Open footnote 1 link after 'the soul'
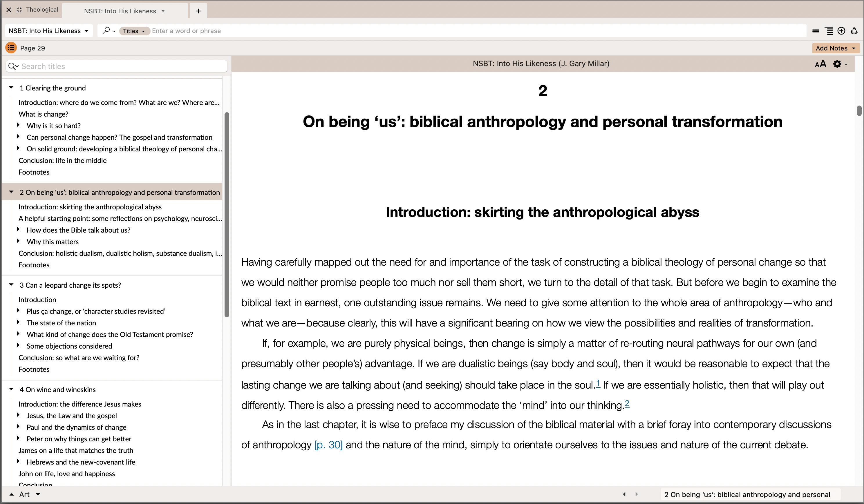This screenshot has height=504, width=864. (x=598, y=383)
